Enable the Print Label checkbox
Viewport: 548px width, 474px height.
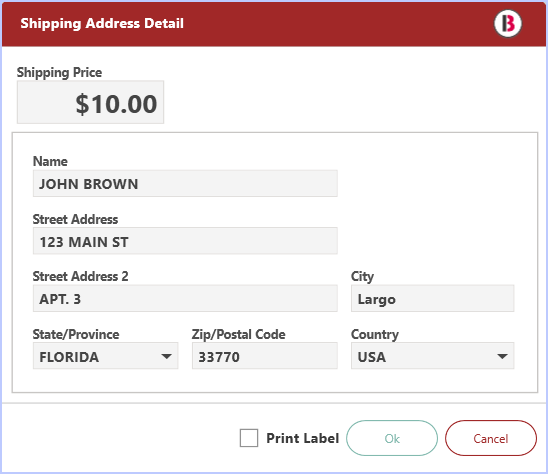point(249,438)
